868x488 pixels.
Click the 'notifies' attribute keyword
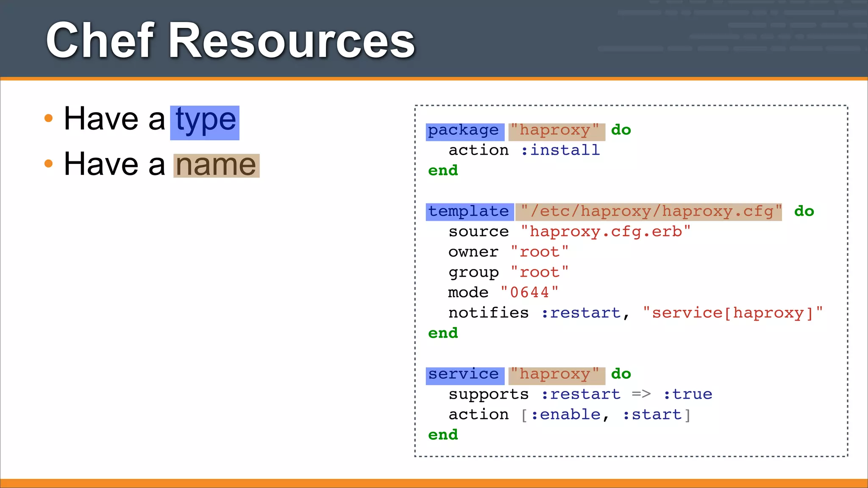click(489, 313)
